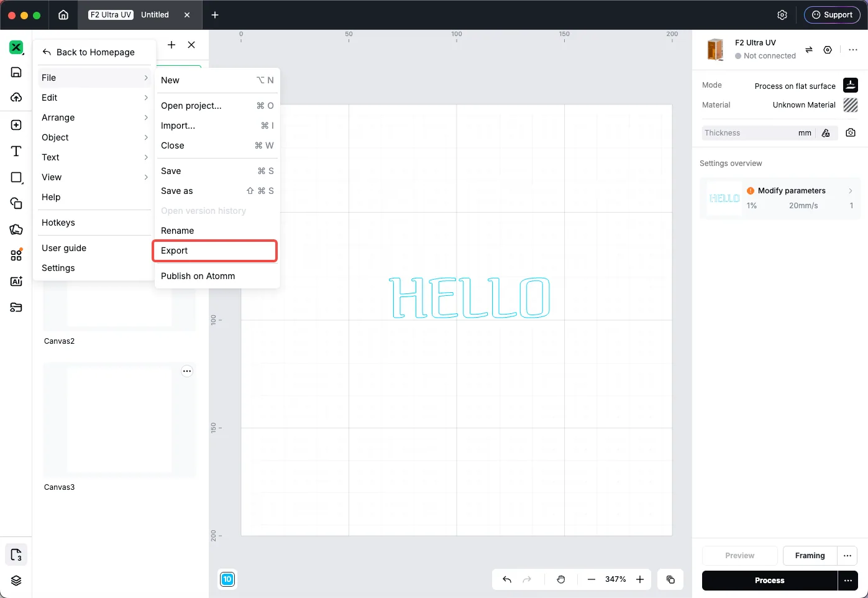The image size is (868, 598).
Task: Undo the last action
Action: click(x=507, y=579)
